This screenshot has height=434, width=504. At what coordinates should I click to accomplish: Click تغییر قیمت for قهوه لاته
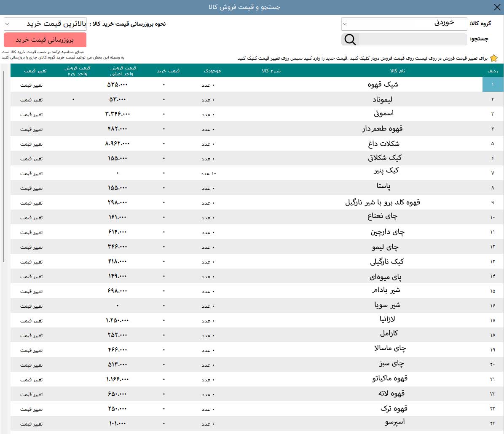[x=32, y=394]
